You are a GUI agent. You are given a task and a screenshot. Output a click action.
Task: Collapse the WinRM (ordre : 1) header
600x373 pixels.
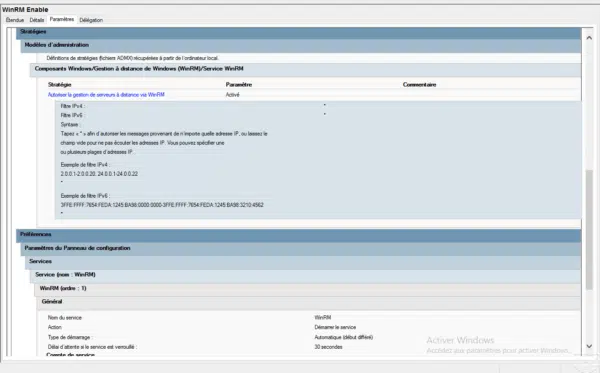[x=308, y=289]
